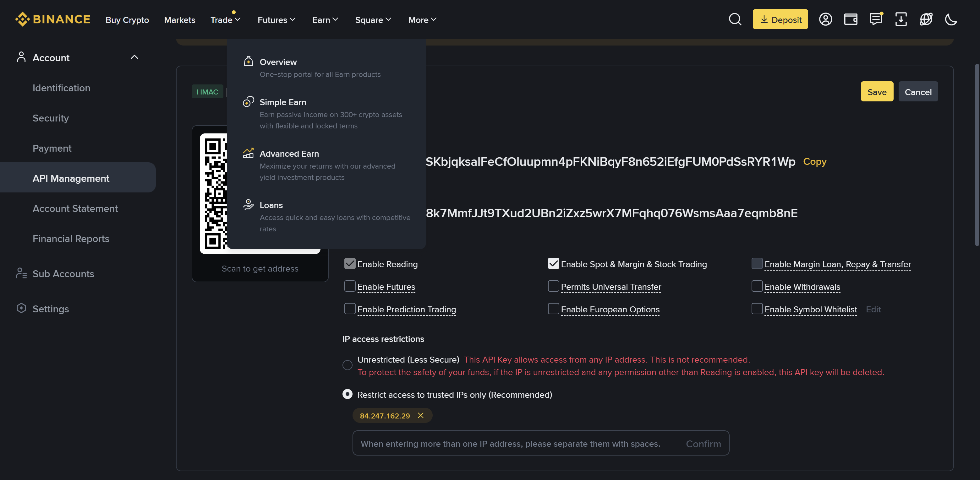The width and height of the screenshot is (980, 480).
Task: Click the Advanced Earn chart icon
Action: (x=248, y=153)
